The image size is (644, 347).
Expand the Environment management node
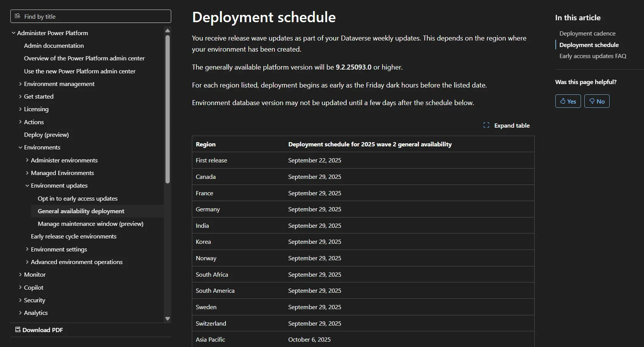(x=20, y=84)
